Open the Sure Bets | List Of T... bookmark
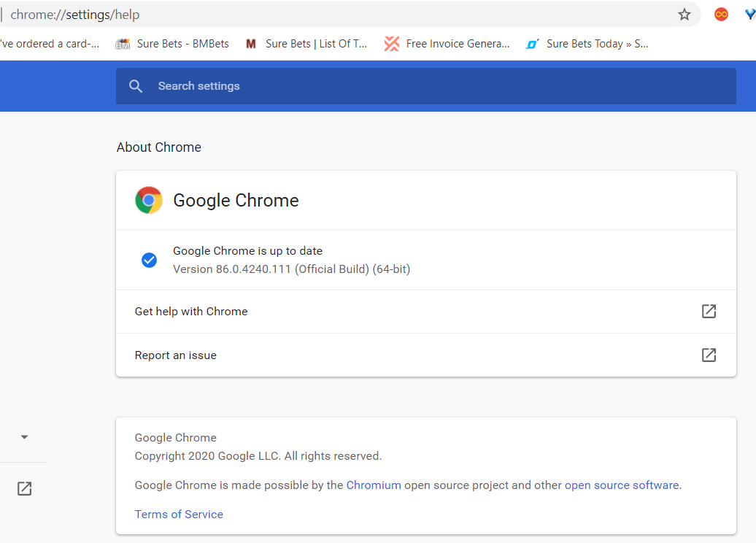Image resolution: width=756 pixels, height=543 pixels. (x=306, y=44)
